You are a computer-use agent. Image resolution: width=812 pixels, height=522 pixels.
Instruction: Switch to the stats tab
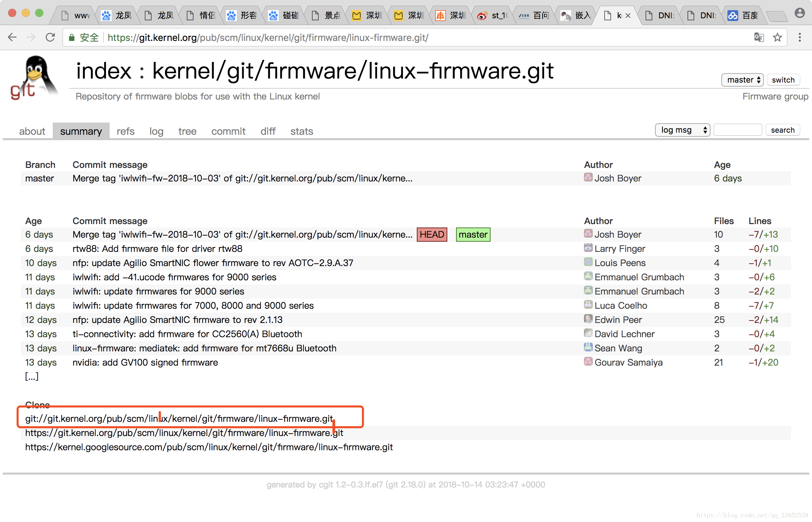tap(301, 131)
